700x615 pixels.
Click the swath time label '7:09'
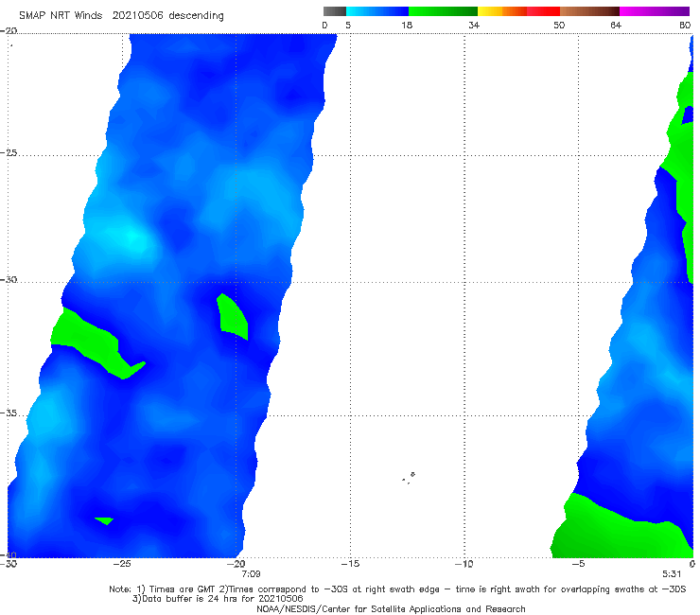[x=251, y=574]
